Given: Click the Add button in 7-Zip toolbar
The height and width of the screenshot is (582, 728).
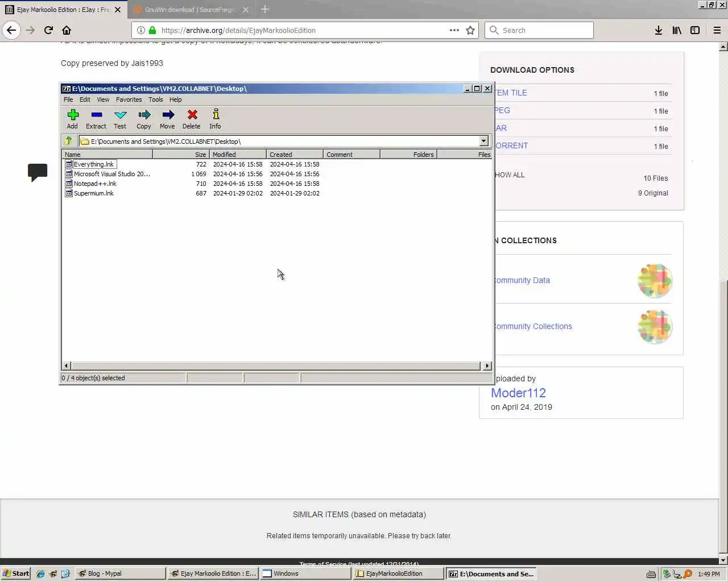Looking at the screenshot, I should pos(72,119).
